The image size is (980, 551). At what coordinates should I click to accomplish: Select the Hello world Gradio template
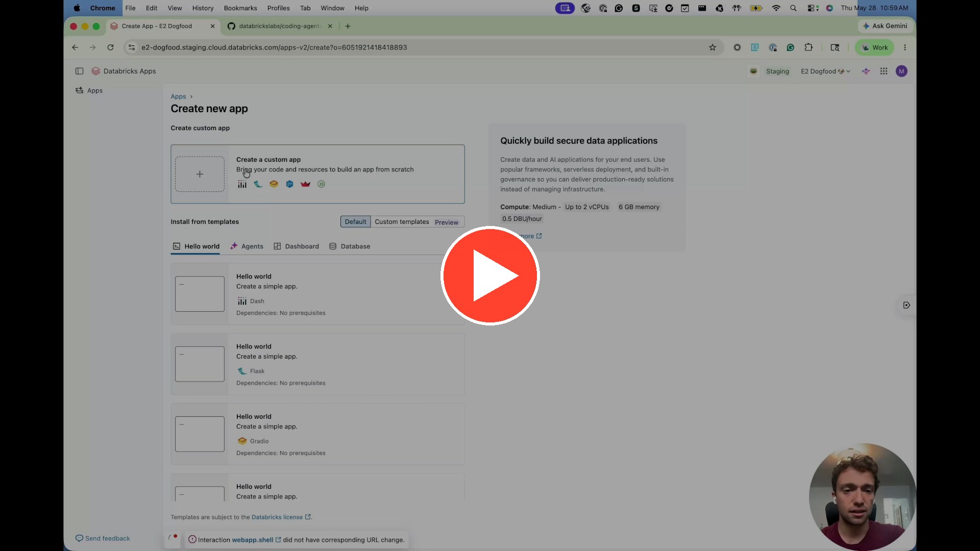coord(317,434)
